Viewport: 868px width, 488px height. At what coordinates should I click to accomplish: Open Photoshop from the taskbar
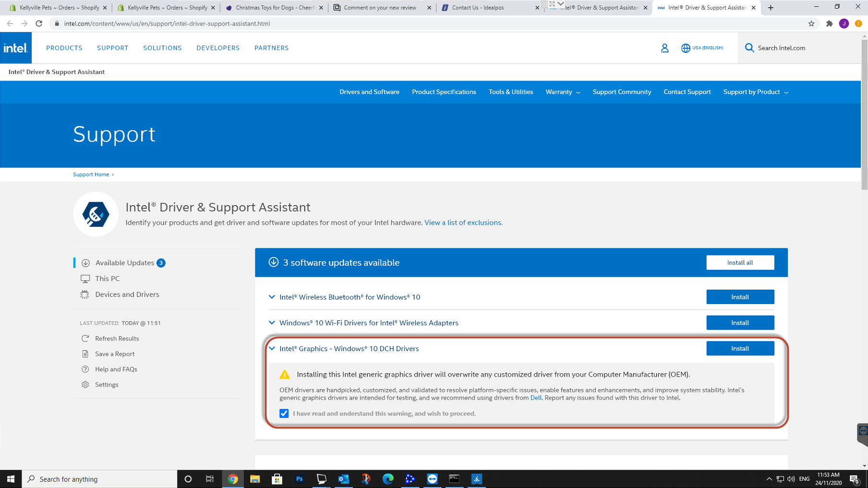tap(299, 479)
